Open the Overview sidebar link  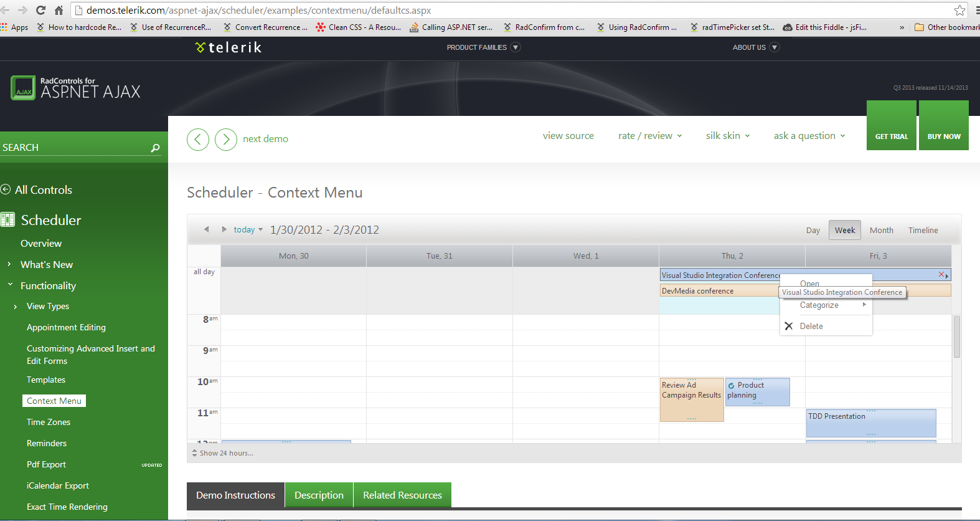click(41, 244)
